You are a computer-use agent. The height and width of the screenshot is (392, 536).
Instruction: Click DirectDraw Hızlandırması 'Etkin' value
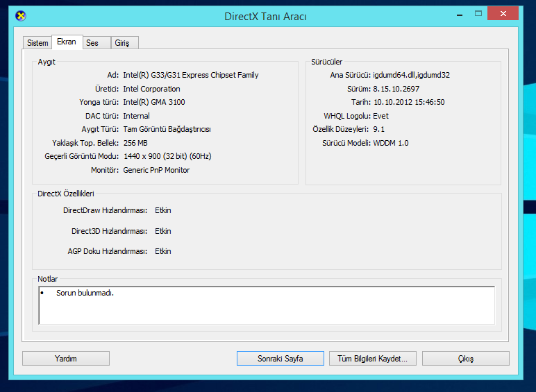click(x=162, y=210)
